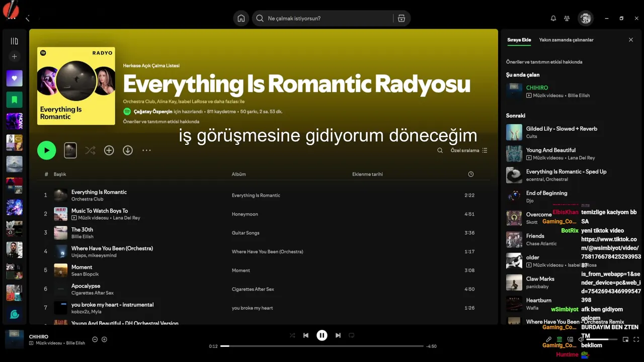The image size is (644, 362).
Task: Enter full screen mode
Action: pyautogui.click(x=636, y=339)
